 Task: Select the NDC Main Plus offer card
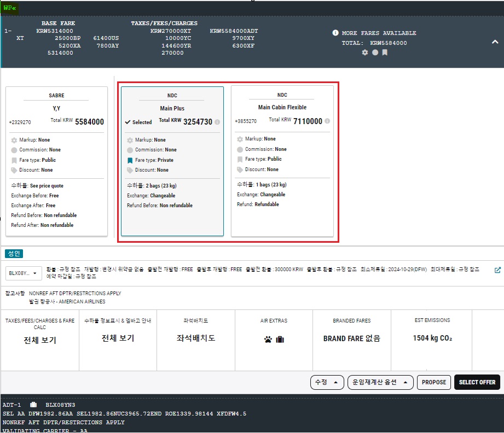point(172,162)
